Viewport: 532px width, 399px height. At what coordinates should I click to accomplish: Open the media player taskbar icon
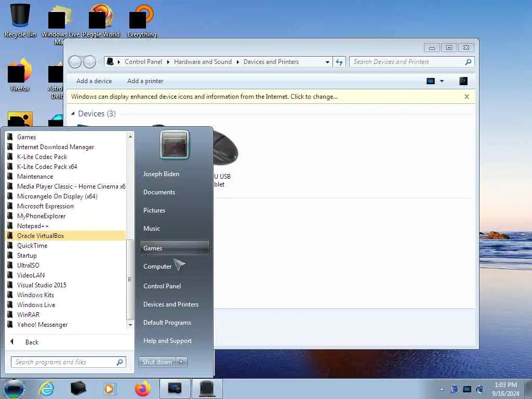(109, 389)
